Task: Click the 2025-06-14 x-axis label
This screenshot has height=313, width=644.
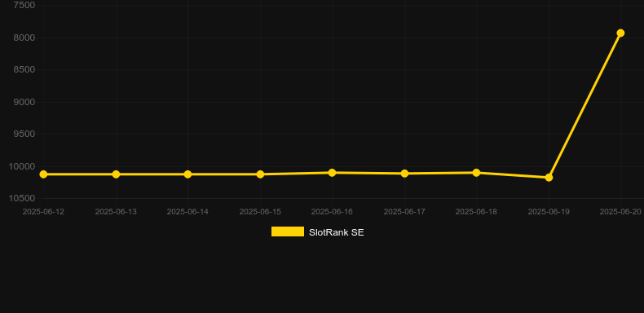Action: (x=187, y=212)
